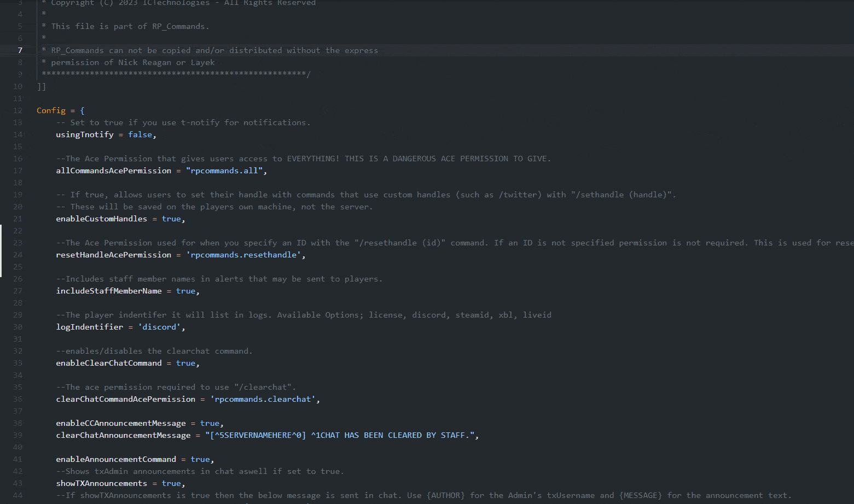854x504 pixels.
Task: Click "permission of Nick Reagan or Layek" line
Action: tap(128, 62)
